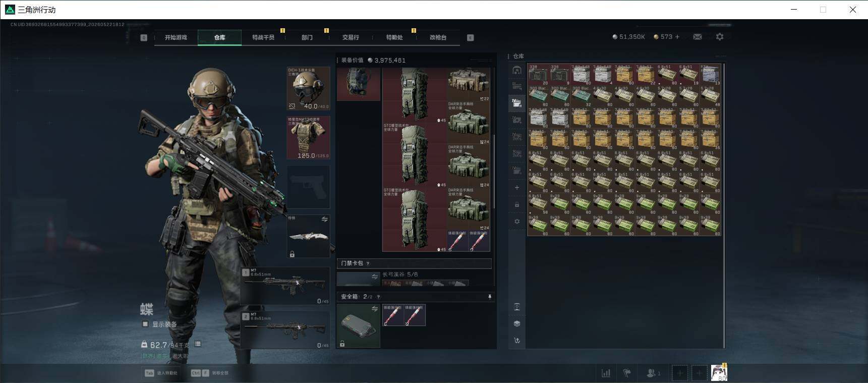Click the first empty squad slot plus button
The width and height of the screenshot is (868, 383).
click(680, 373)
